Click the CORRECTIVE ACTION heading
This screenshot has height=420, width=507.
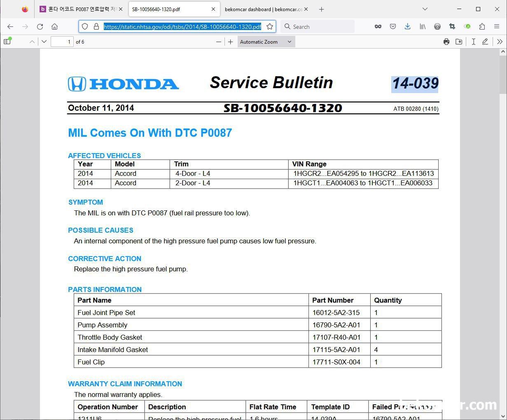(x=105, y=259)
